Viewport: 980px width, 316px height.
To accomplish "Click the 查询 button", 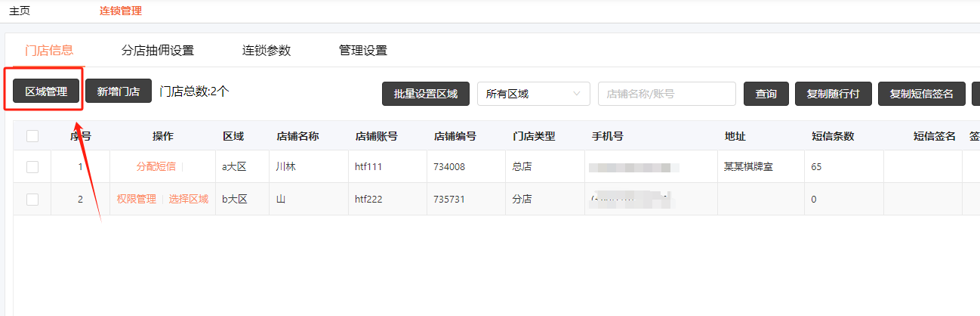I will 766,94.
